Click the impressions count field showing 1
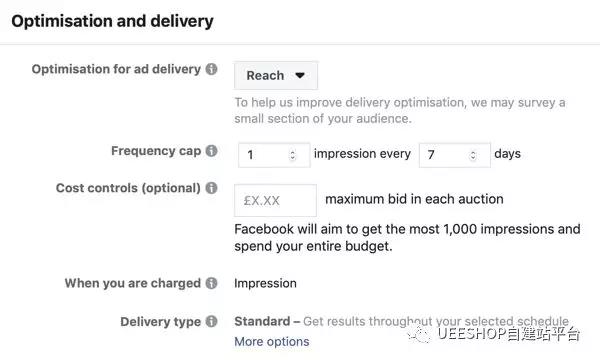This screenshot has height=360, width=600. pos(274,155)
